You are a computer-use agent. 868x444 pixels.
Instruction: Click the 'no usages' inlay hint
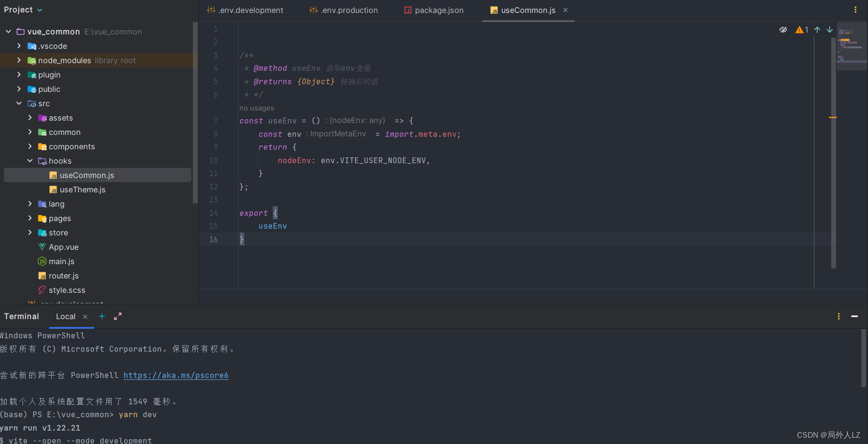pyautogui.click(x=257, y=108)
